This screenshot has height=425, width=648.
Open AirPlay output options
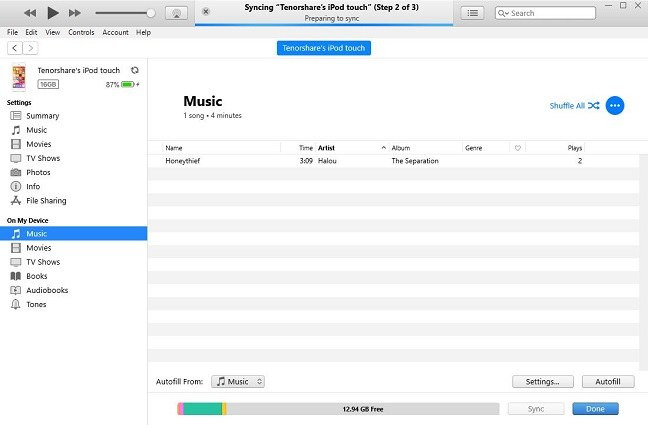tap(176, 13)
